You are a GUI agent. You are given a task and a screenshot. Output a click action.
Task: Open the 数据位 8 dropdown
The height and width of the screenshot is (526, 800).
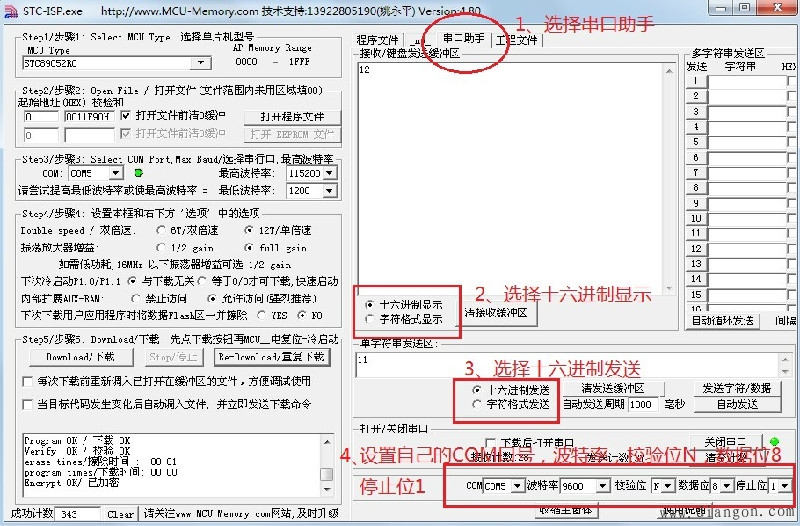coord(726,486)
